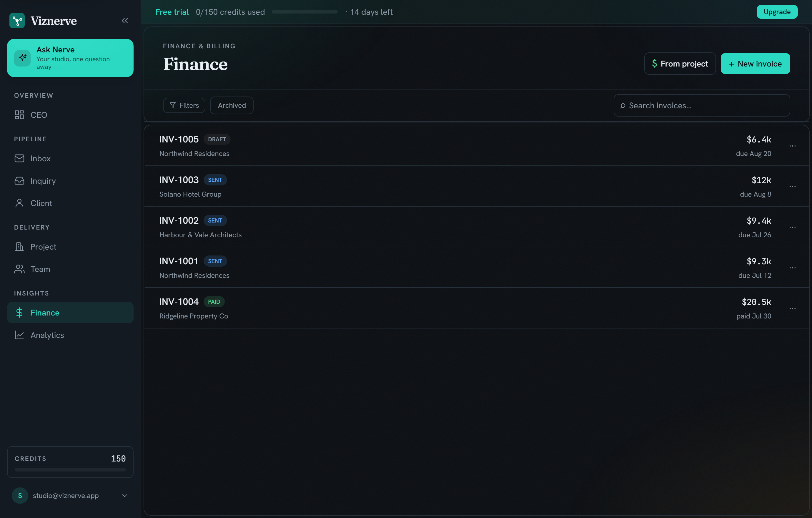Open more options for INV-1004

[x=793, y=308]
